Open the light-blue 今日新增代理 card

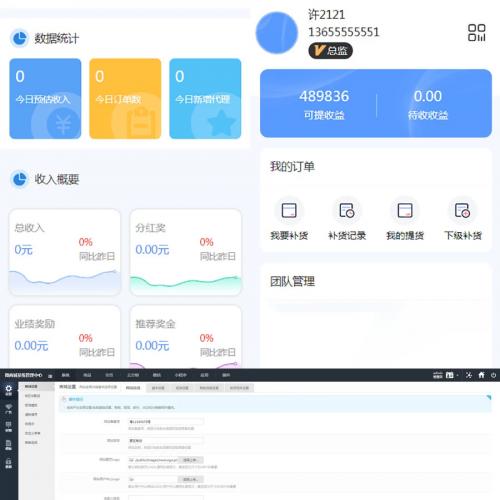coord(205,98)
